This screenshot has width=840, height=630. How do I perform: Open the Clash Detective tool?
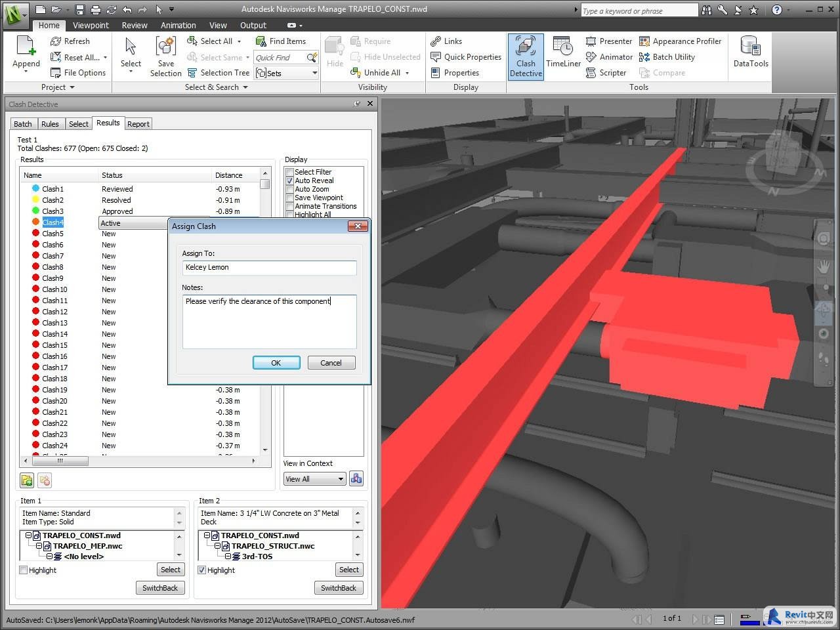pyautogui.click(x=526, y=57)
